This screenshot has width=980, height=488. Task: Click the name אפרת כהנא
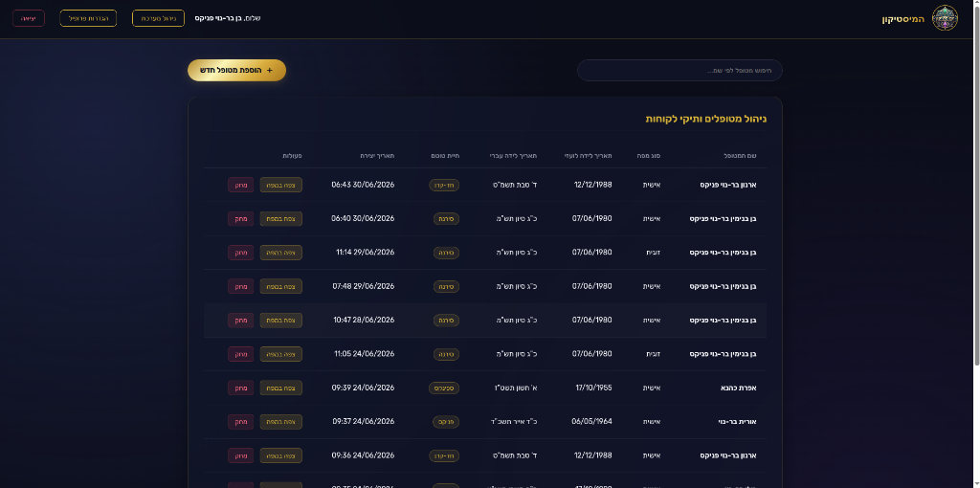click(x=738, y=388)
